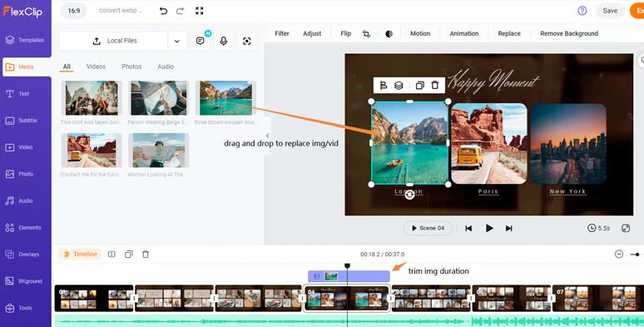Select scene 05 in the timeline
Image resolution: width=644 pixels, height=327 pixels.
coord(431,298)
